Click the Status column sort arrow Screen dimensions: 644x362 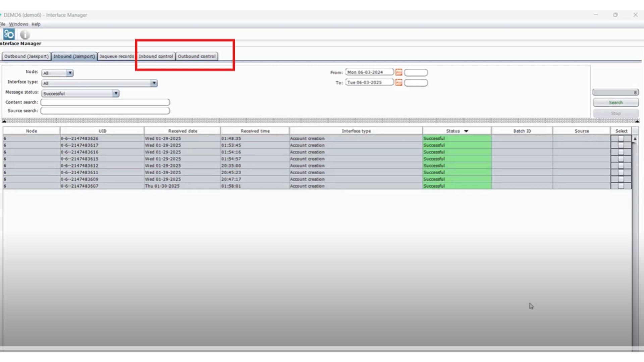(x=466, y=131)
